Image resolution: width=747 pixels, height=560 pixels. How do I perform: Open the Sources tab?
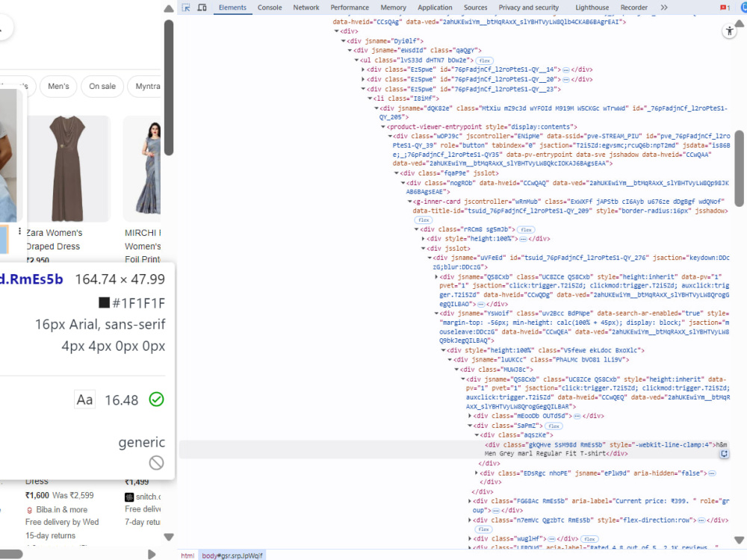pos(475,7)
